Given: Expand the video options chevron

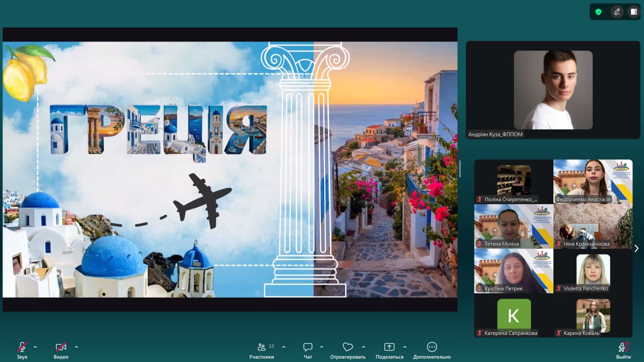Looking at the screenshot, I should tap(76, 347).
